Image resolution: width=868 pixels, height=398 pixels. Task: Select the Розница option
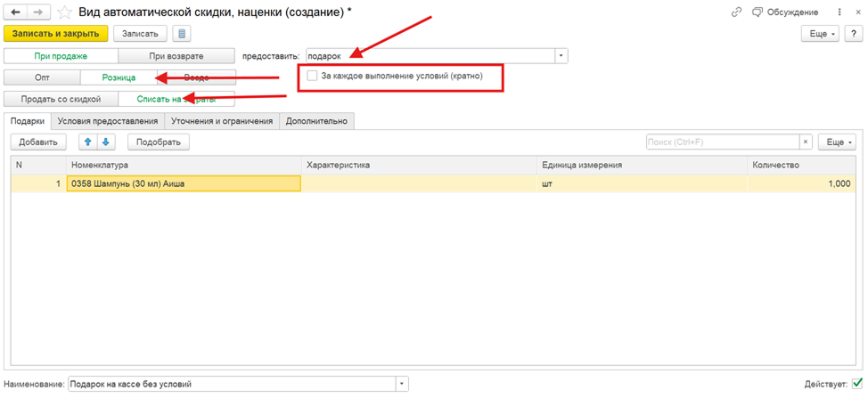coord(119,77)
